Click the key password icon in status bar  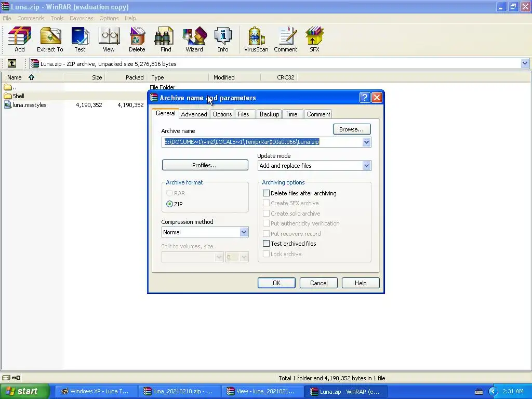[16, 378]
